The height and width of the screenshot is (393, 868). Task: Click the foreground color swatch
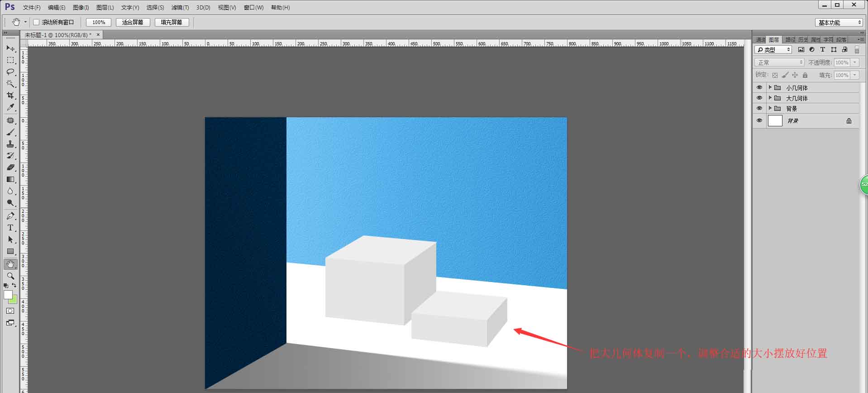(8, 295)
